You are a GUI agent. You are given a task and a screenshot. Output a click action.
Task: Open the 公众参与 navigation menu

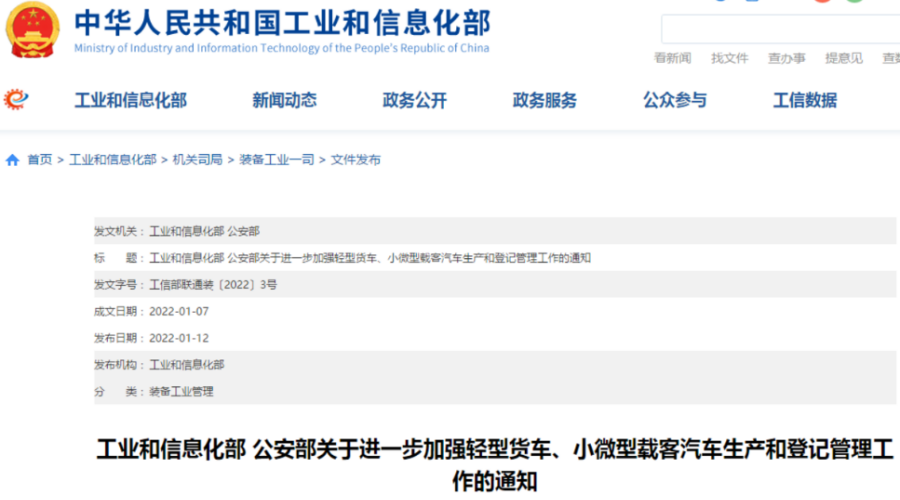tap(675, 100)
